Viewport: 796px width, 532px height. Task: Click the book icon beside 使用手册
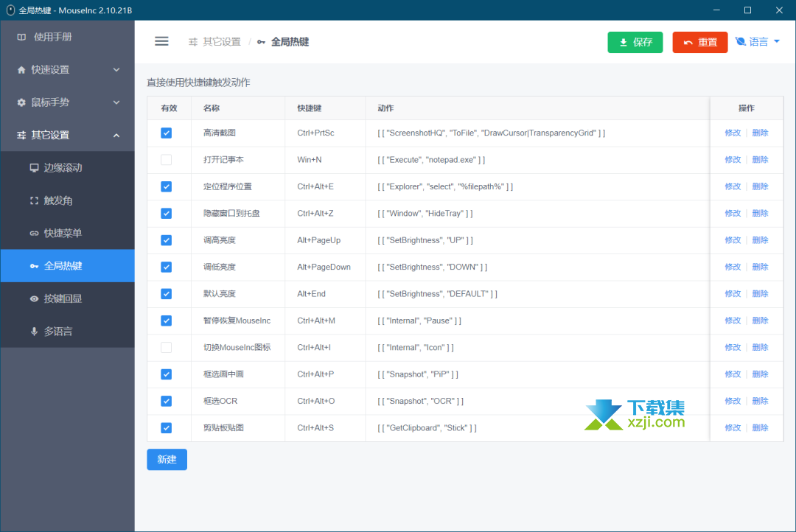click(x=21, y=37)
